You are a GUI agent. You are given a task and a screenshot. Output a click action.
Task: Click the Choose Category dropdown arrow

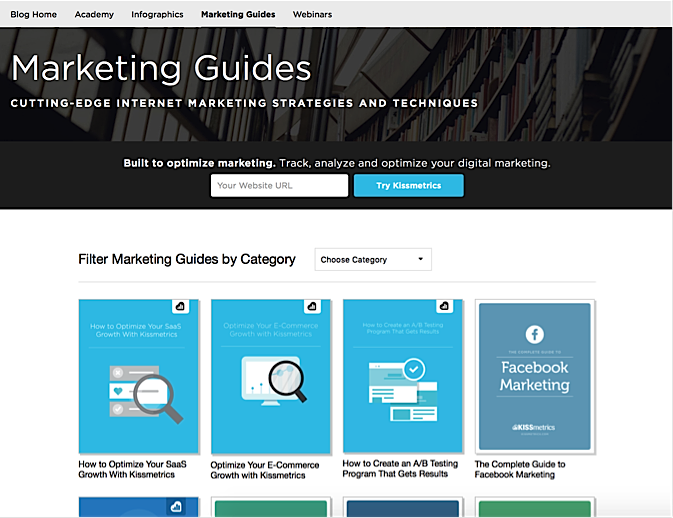pyautogui.click(x=421, y=259)
